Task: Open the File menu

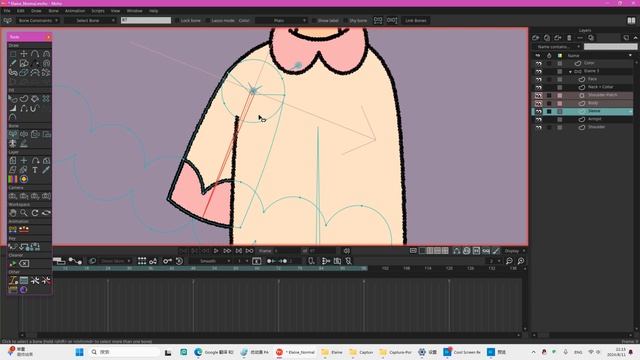Action: point(7,11)
